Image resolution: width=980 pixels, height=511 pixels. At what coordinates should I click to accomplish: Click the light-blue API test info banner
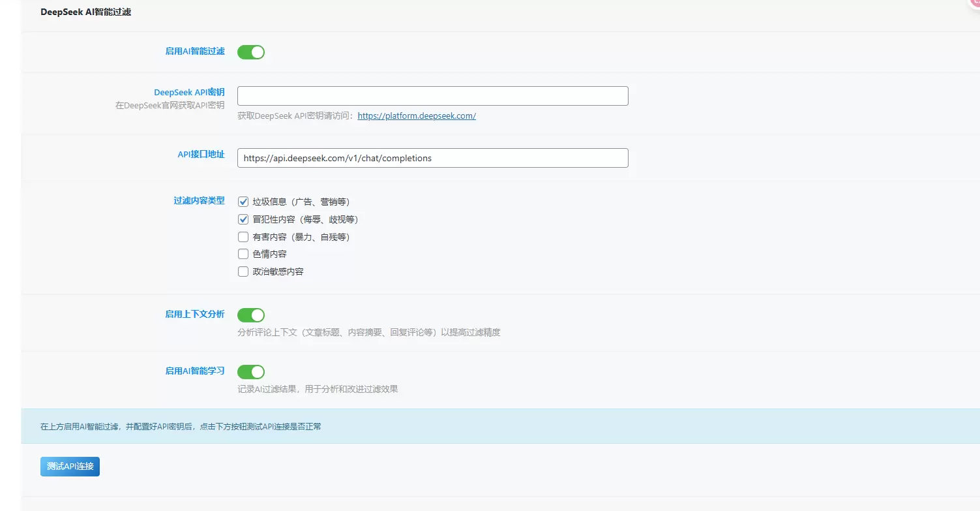(500, 427)
